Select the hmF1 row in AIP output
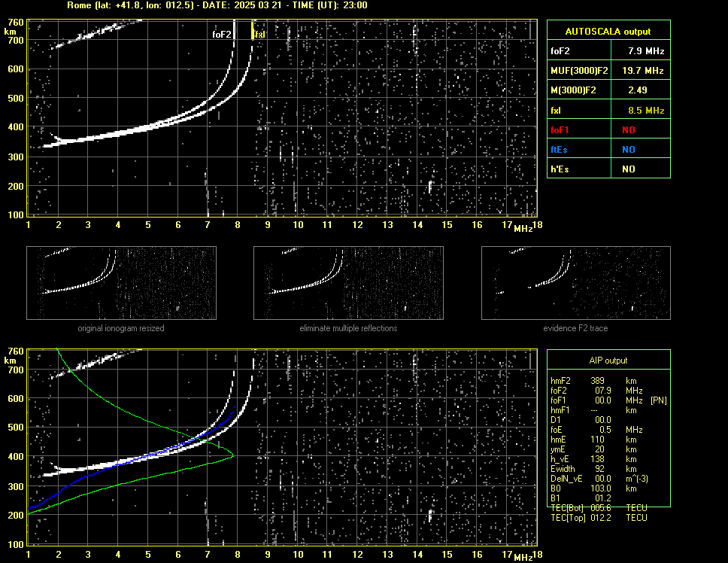 (594, 409)
